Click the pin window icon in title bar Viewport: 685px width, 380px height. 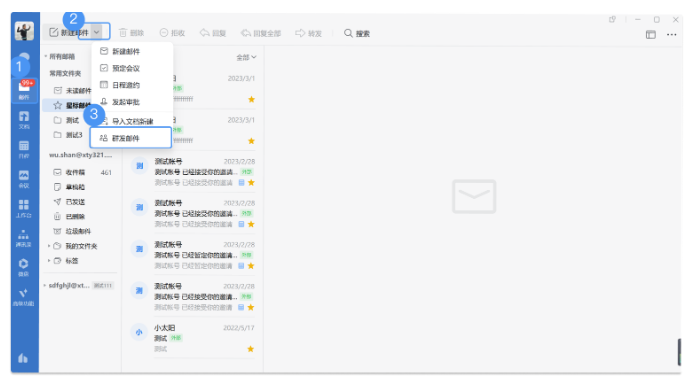point(612,20)
